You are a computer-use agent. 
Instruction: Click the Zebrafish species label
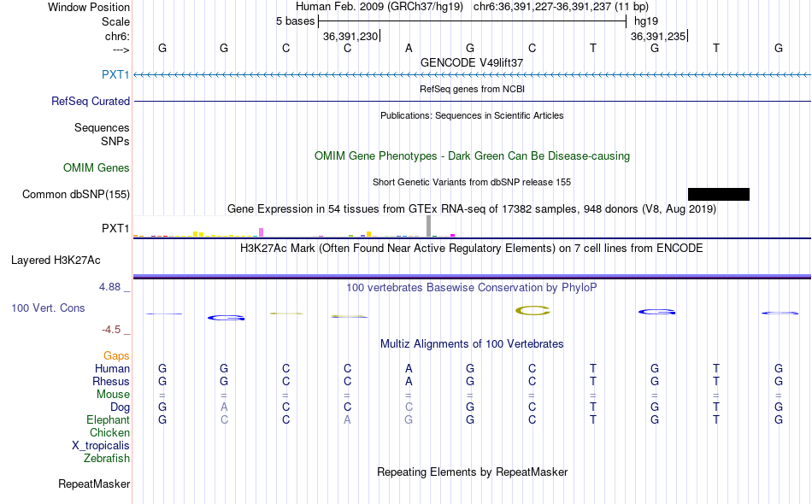[x=107, y=458]
